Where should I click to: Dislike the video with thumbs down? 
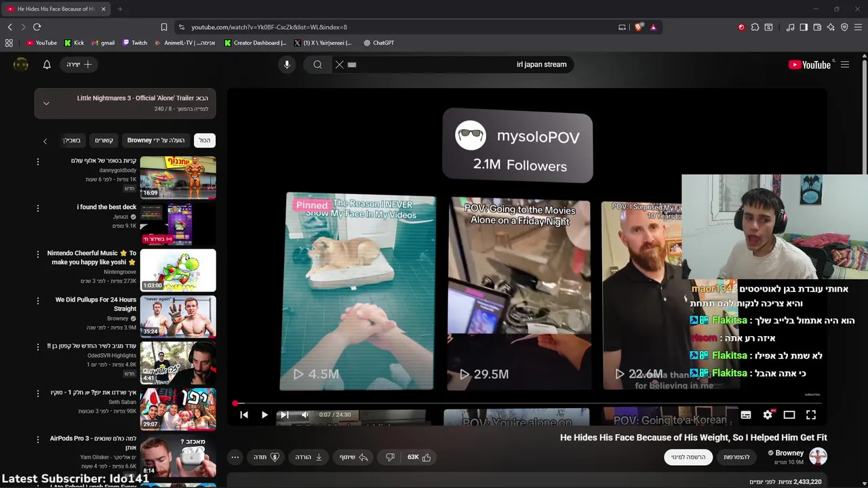390,457
